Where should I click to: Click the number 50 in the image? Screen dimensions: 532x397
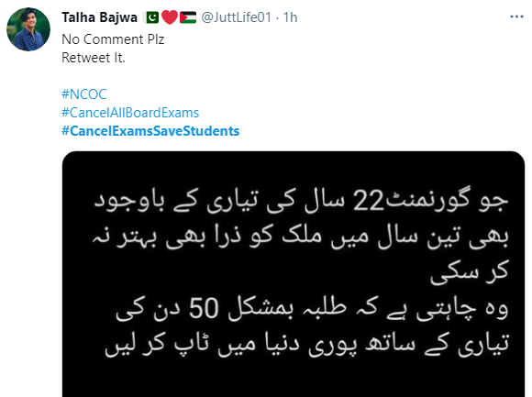[204, 308]
